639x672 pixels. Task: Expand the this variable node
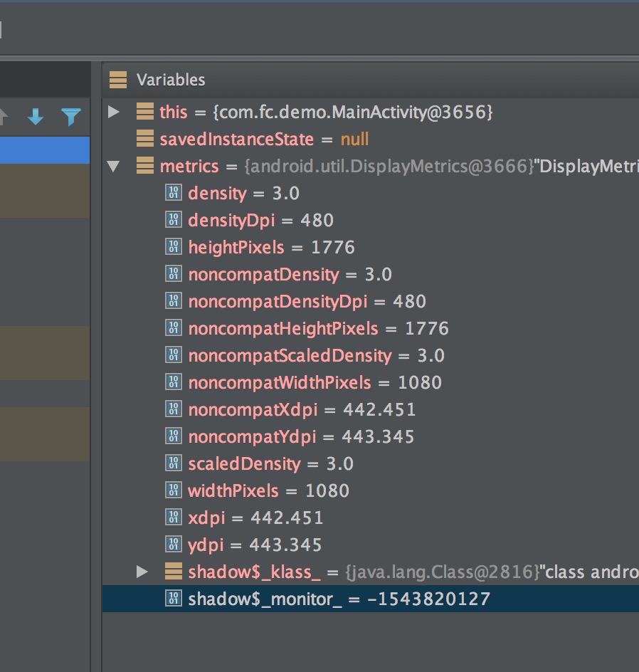pyautogui.click(x=114, y=111)
